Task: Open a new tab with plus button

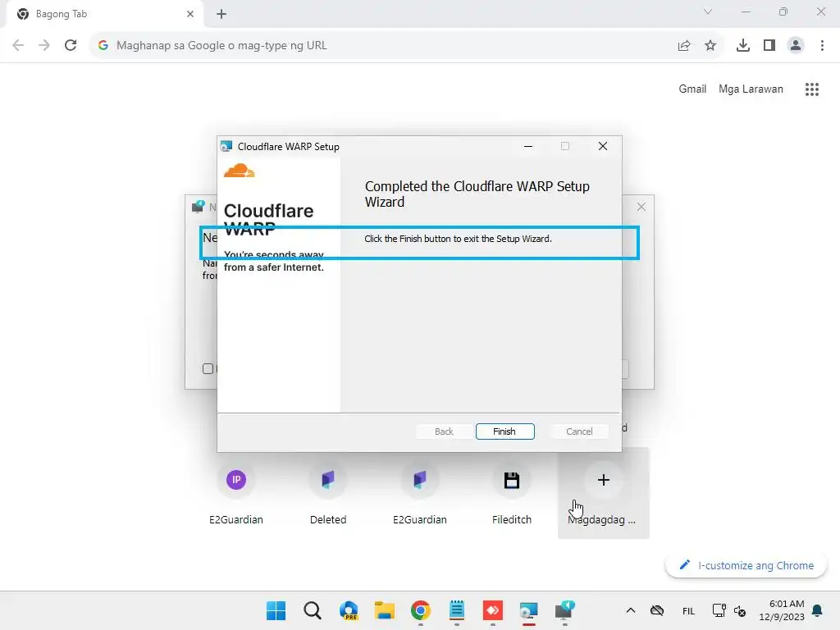Action: (221, 14)
